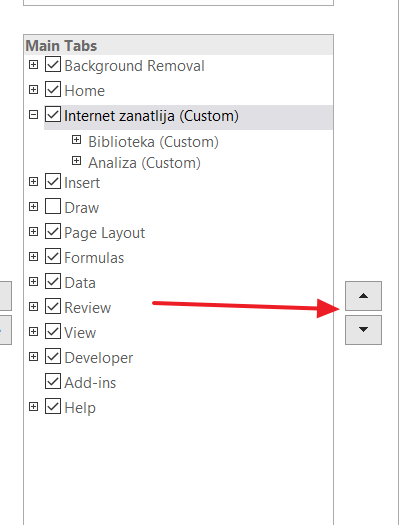Uncheck the Developer tab checkbox
The height and width of the screenshot is (525, 400).
[x=53, y=356]
